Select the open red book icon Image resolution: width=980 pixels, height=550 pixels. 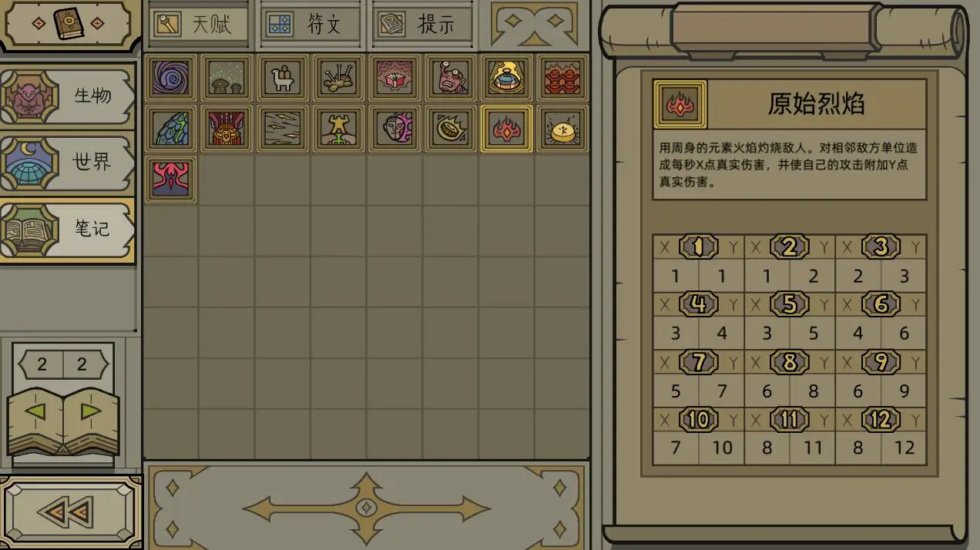pyautogui.click(x=394, y=78)
